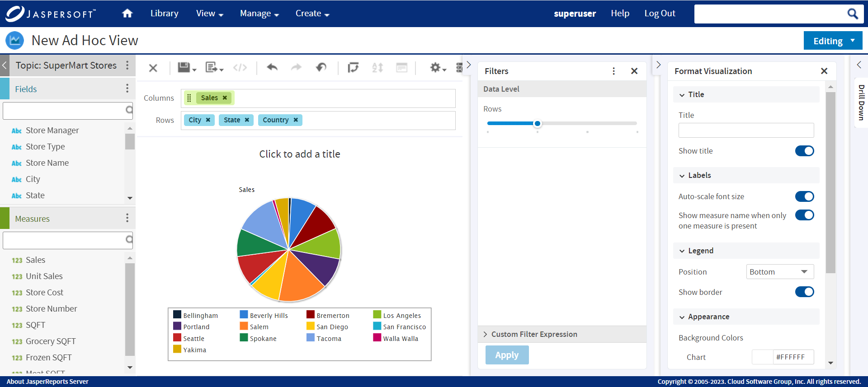
Task: Close the ad hoc view with the X toolbar icon
Action: click(x=153, y=68)
